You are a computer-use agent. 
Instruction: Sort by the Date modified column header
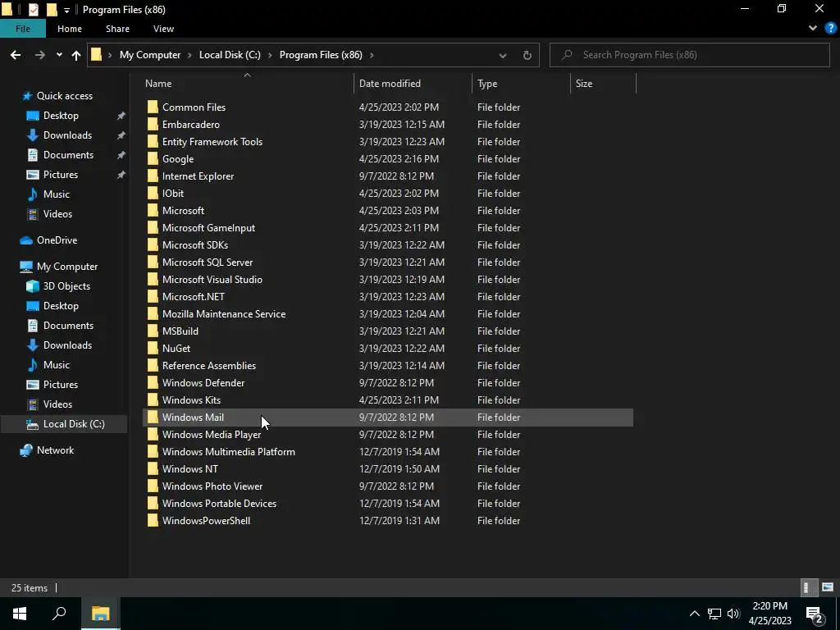tap(390, 84)
